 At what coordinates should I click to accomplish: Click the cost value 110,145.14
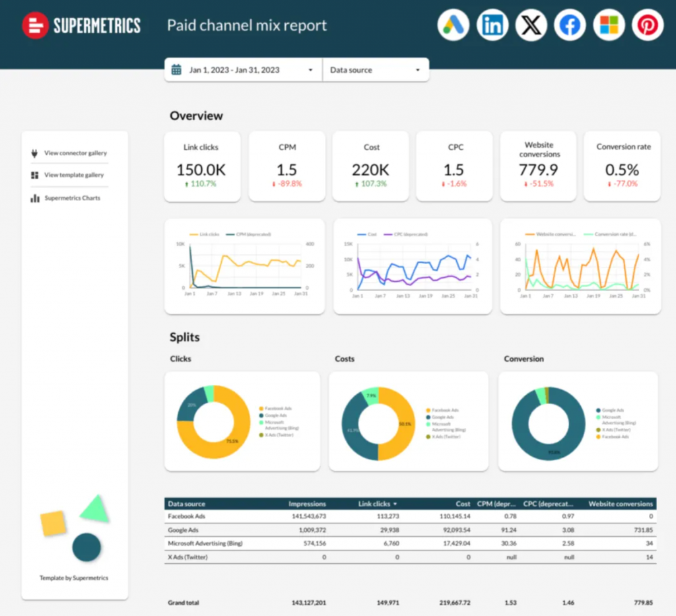coord(455,516)
